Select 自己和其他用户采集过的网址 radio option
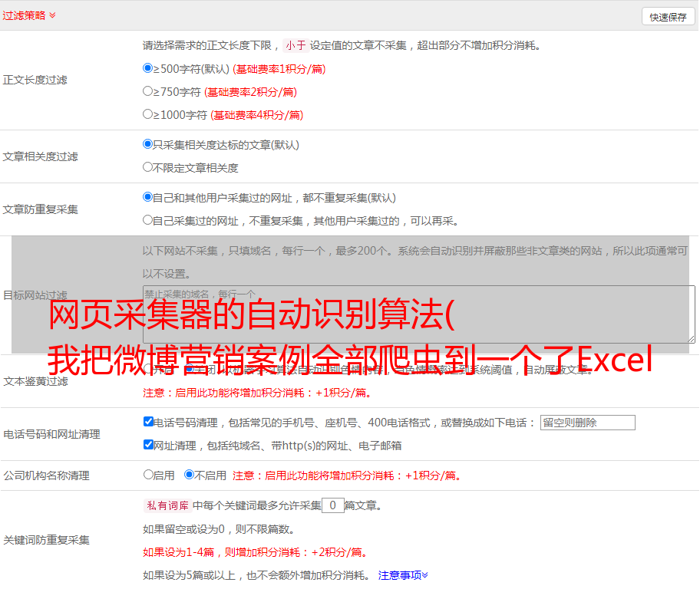The image size is (700, 589). [147, 197]
